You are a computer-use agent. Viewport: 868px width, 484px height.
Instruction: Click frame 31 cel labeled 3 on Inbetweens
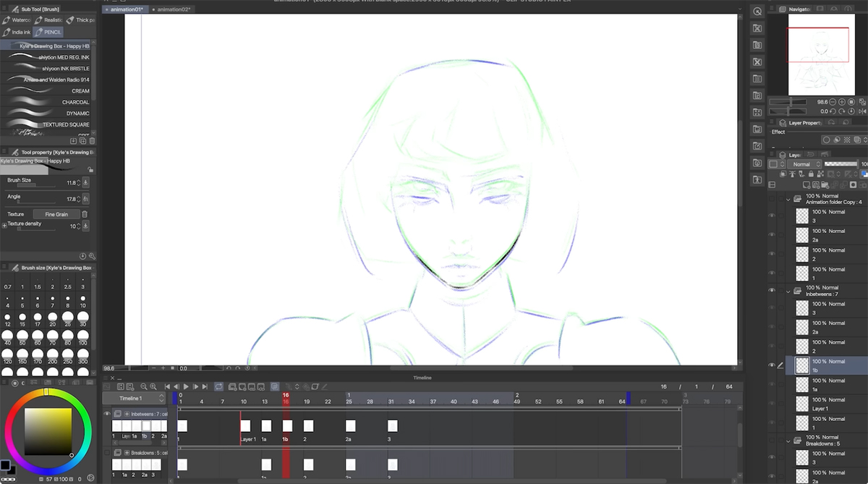pos(393,426)
